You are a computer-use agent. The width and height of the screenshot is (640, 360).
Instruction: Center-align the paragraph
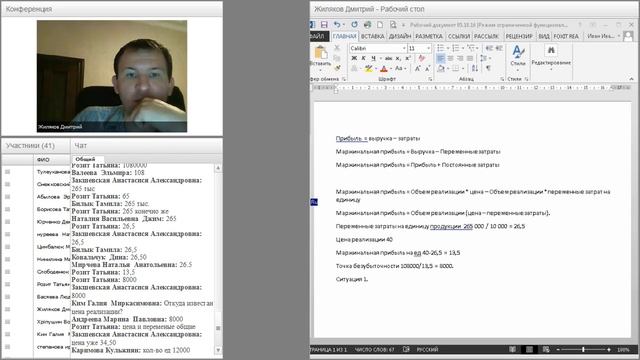(450, 58)
